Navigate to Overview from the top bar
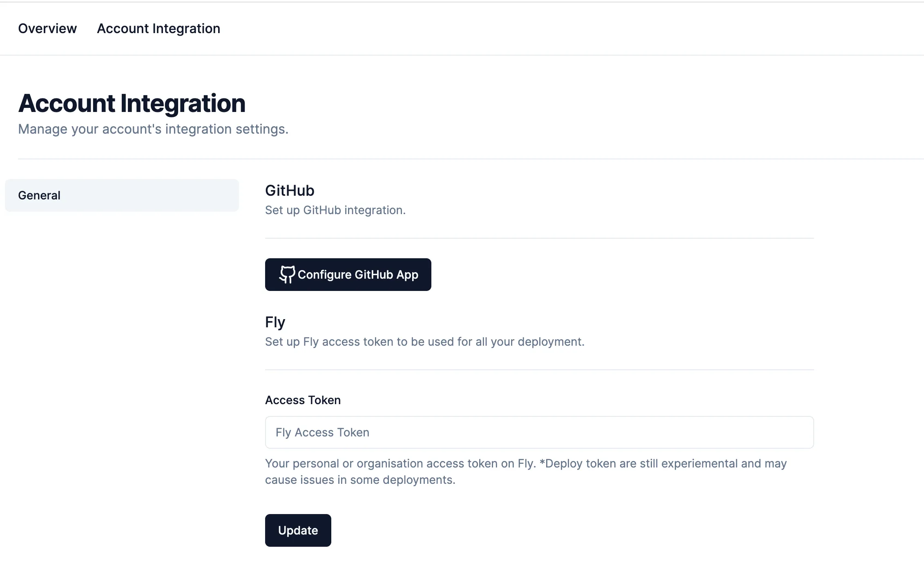 click(47, 28)
